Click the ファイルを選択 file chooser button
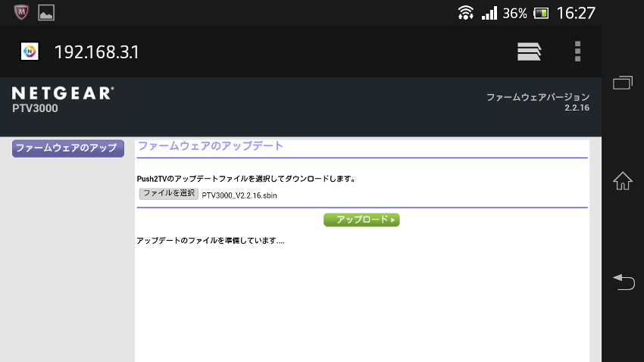644x362 pixels. pyautogui.click(x=169, y=193)
